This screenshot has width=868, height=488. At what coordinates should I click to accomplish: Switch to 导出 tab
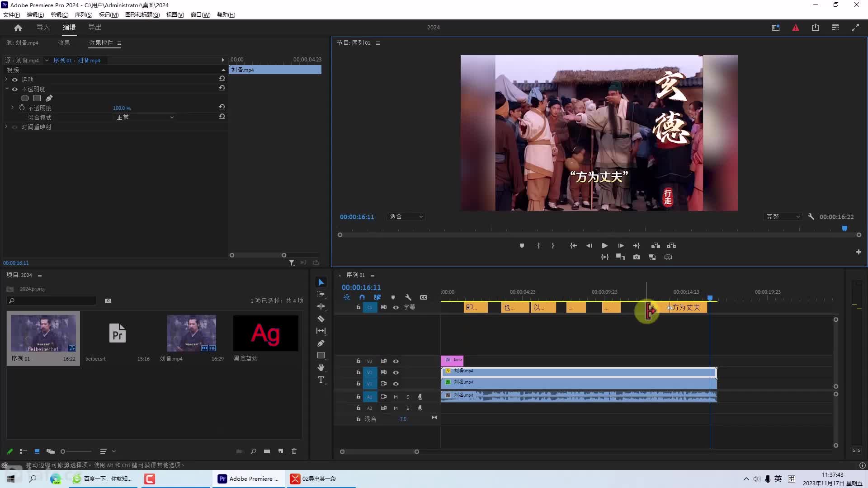95,28
